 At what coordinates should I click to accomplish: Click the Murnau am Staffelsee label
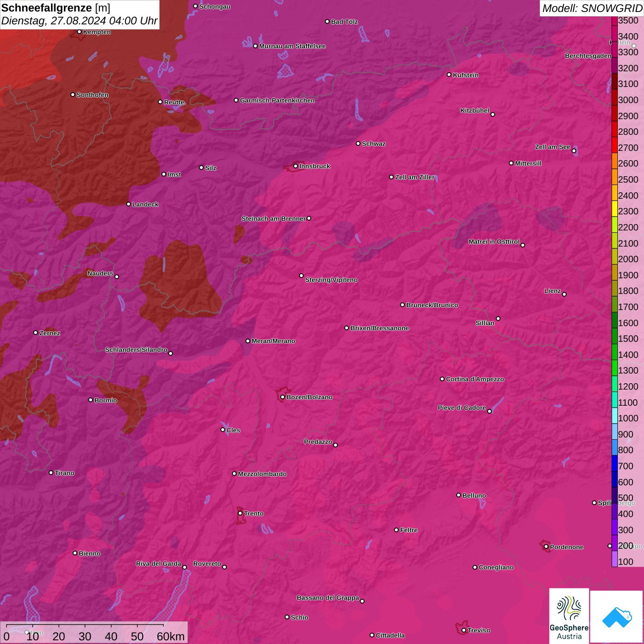[x=292, y=46]
